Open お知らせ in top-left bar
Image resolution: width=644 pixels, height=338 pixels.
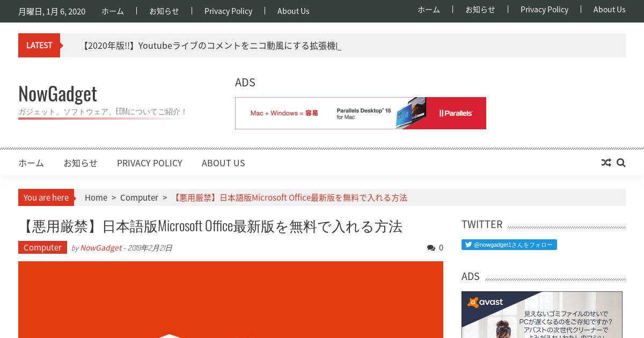pyautogui.click(x=164, y=11)
